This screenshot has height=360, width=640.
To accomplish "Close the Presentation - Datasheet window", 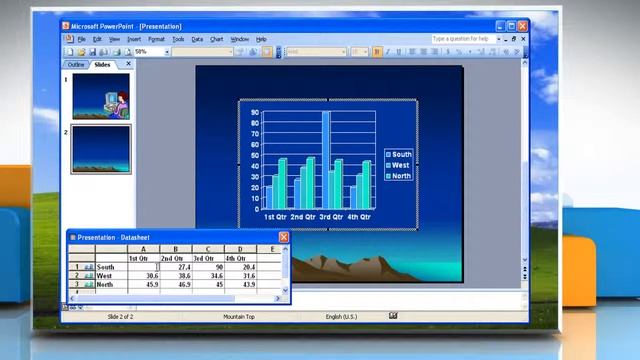I will [x=284, y=237].
